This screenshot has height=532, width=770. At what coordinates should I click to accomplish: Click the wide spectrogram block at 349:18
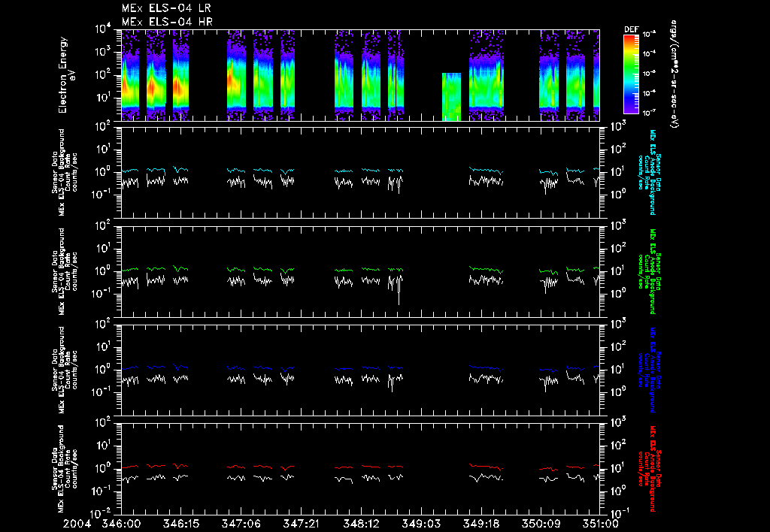(487, 75)
